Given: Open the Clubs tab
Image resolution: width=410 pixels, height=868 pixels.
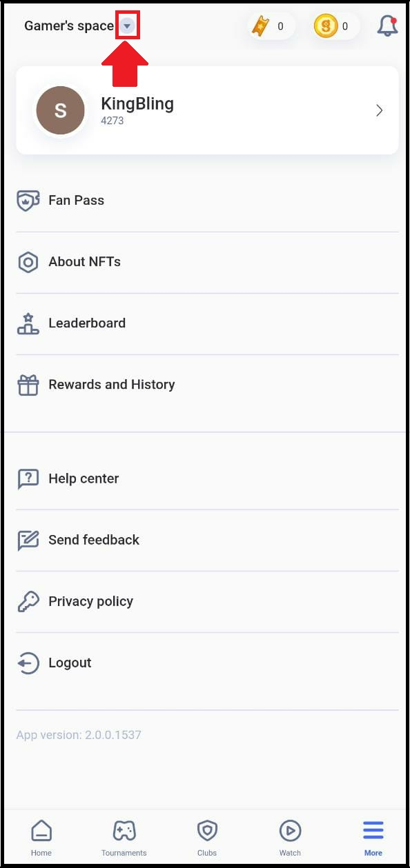Looking at the screenshot, I should [207, 838].
